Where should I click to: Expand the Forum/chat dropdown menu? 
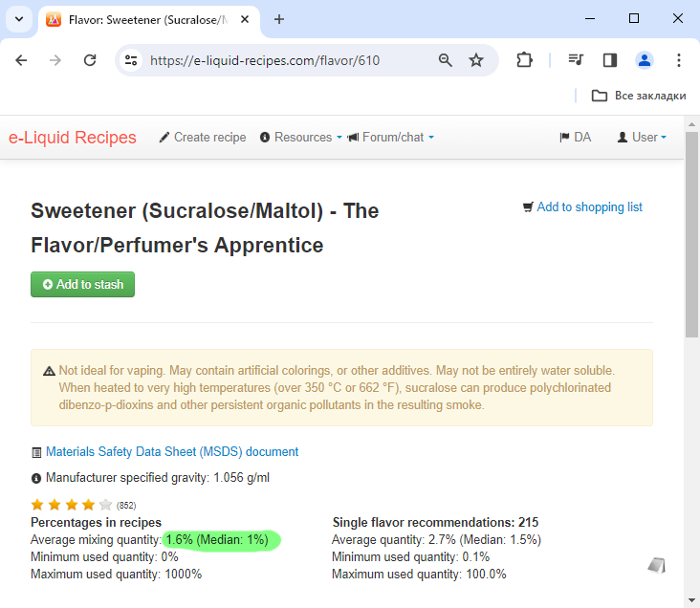click(390, 137)
